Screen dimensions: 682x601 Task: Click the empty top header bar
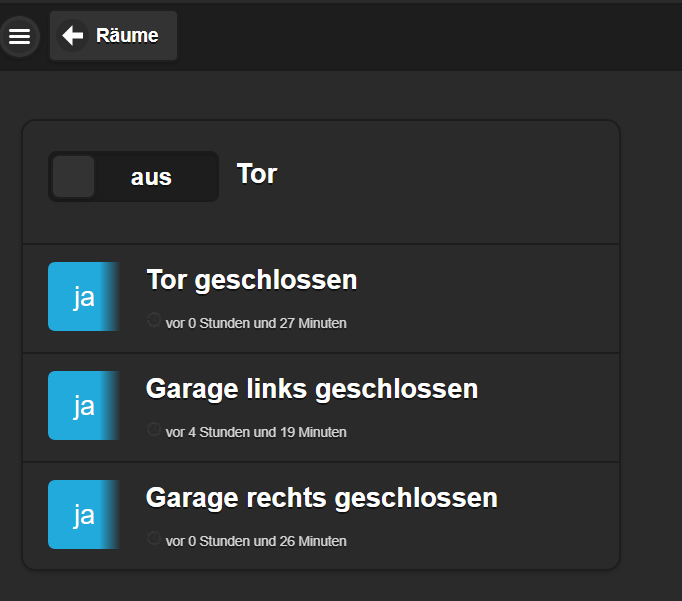click(430, 36)
